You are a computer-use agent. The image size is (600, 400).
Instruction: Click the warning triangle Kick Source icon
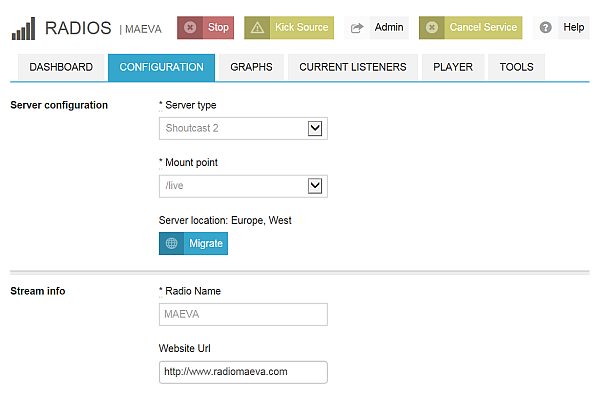257,28
